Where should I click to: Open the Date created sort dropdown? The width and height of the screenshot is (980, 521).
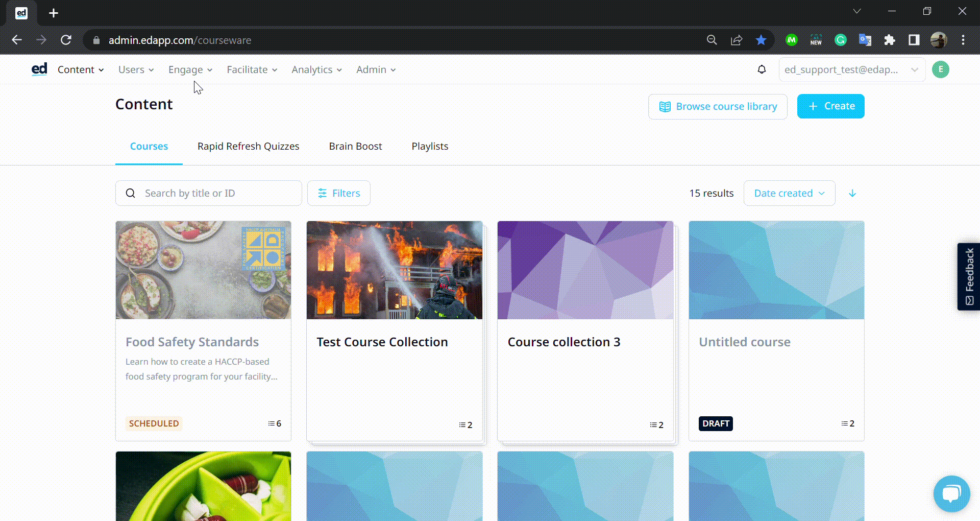pyautogui.click(x=789, y=193)
